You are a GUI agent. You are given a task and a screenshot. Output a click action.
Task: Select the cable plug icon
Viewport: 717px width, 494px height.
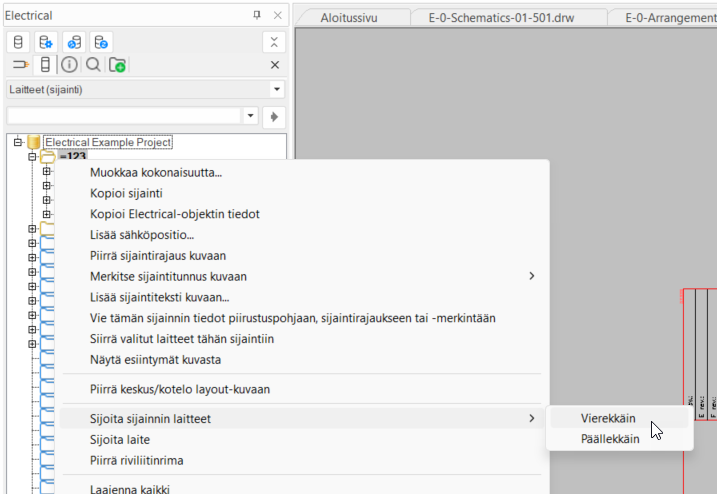[19, 65]
